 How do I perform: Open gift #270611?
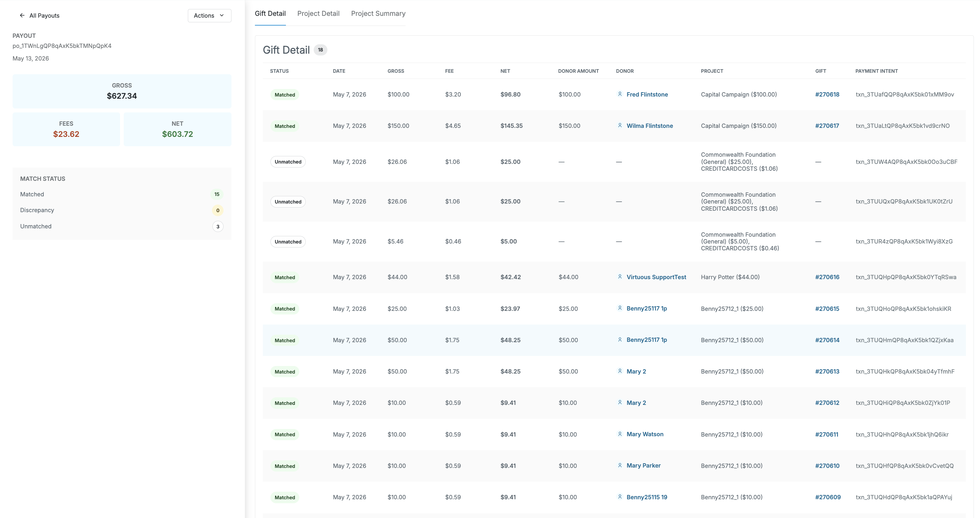(827, 434)
